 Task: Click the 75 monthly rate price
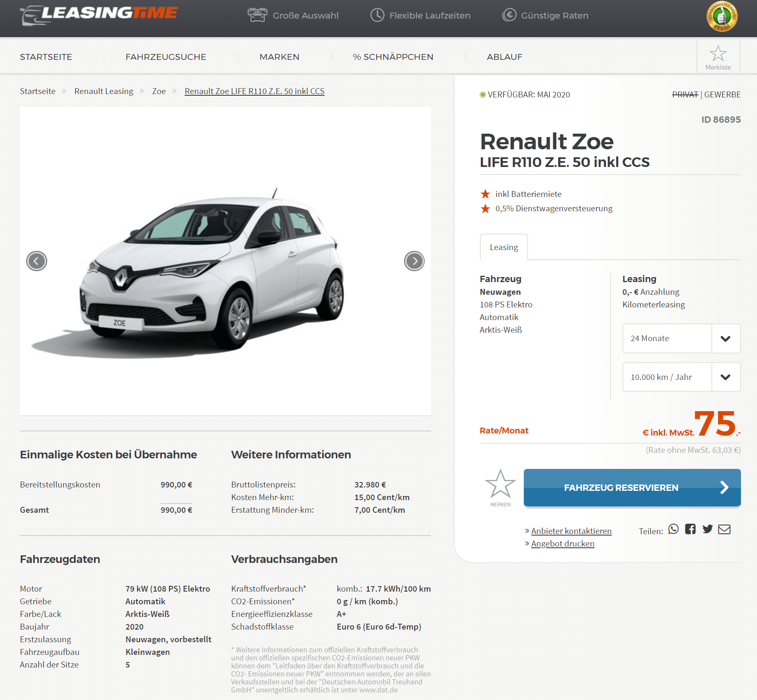(715, 423)
